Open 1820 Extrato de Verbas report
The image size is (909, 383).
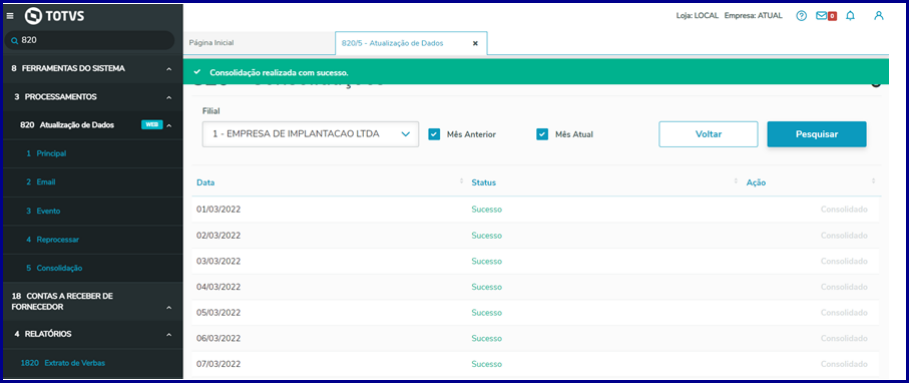click(63, 363)
